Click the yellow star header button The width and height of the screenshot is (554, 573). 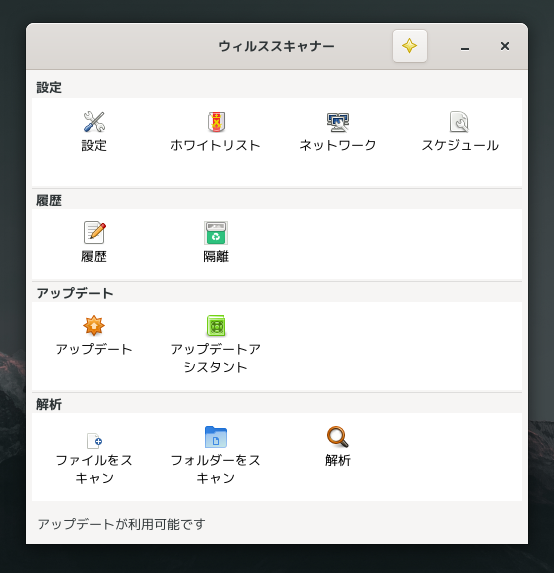410,46
